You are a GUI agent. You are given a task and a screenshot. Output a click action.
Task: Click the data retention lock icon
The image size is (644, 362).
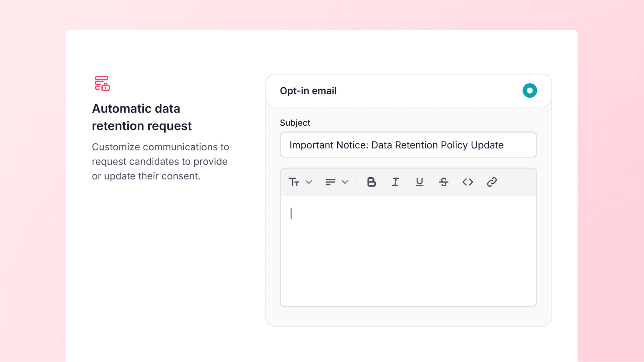[x=102, y=83]
